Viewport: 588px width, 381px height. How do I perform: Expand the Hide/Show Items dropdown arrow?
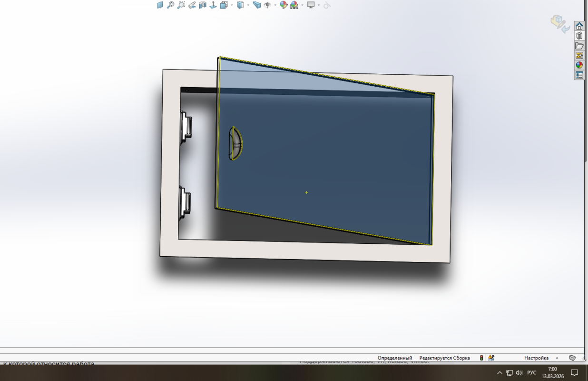pos(275,5)
